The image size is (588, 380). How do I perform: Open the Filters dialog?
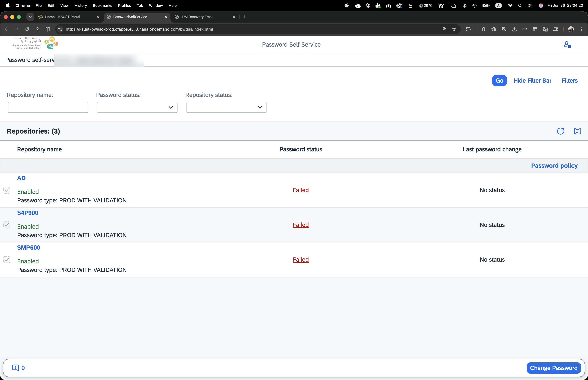[x=570, y=81]
